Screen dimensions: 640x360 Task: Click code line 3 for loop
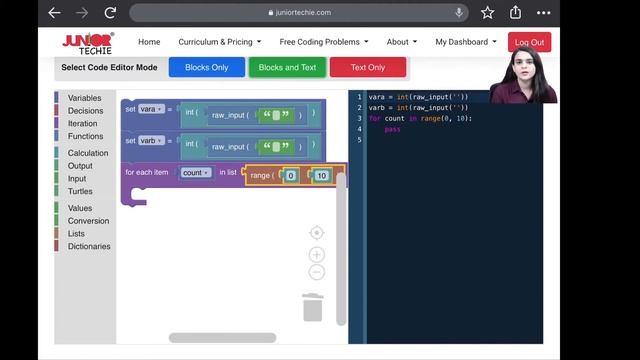pos(420,118)
